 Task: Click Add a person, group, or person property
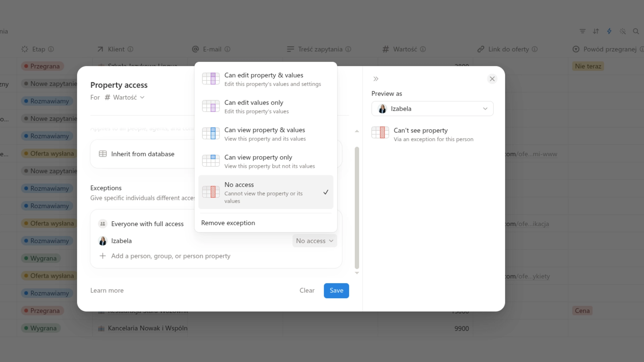171,256
